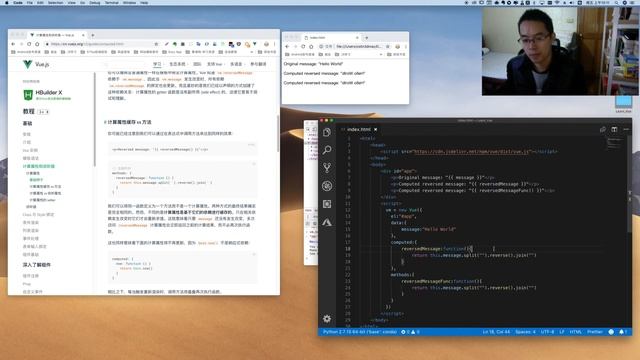The image size is (640, 360).
Task: Open a new tab in Vue docs browser
Action: click(93, 35)
